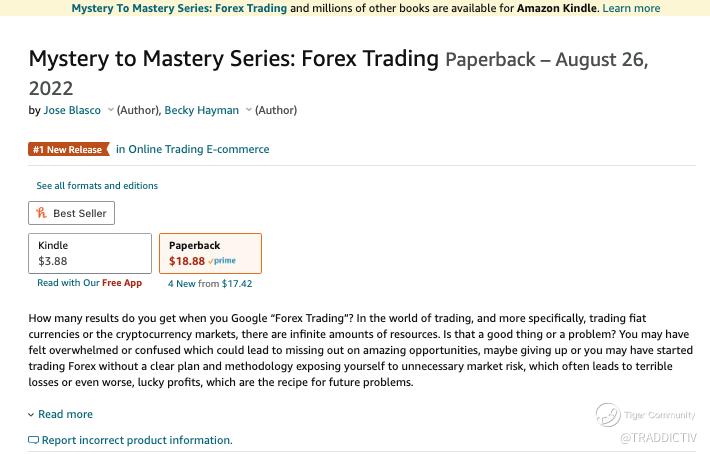Open author Jose Blasco's page
Screen dimensions: 710x454
(72, 110)
